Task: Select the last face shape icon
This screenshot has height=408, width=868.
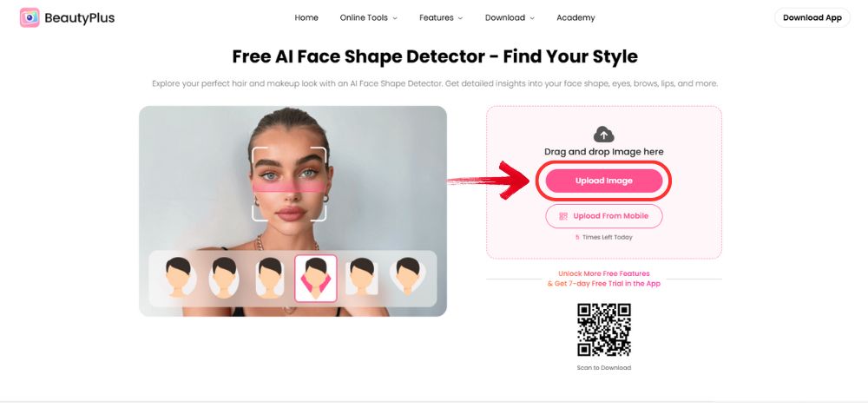Action: [408, 277]
